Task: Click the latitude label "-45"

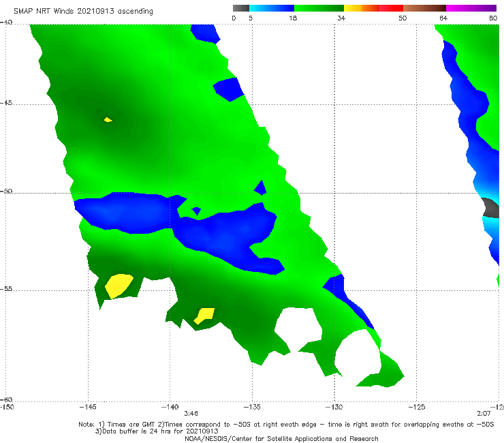Action: tap(6, 103)
